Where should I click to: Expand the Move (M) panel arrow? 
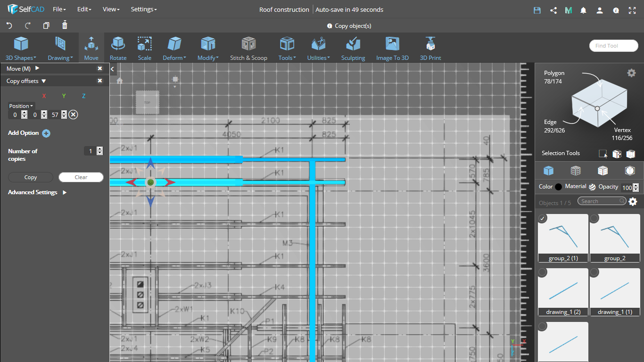click(37, 68)
